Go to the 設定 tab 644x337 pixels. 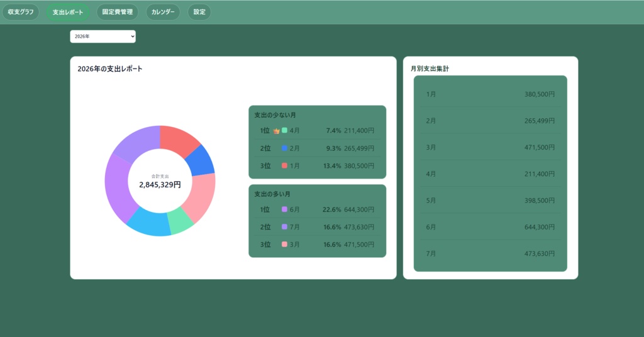coord(199,12)
